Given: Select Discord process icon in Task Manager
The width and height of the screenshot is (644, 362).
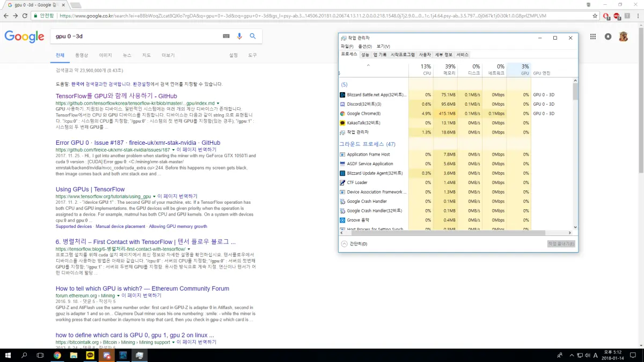Looking at the screenshot, I should (342, 104).
